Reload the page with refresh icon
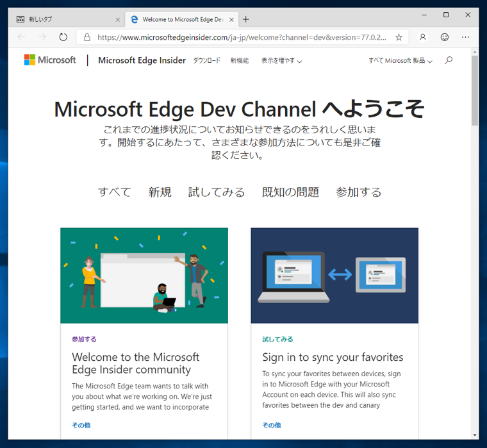 [63, 37]
